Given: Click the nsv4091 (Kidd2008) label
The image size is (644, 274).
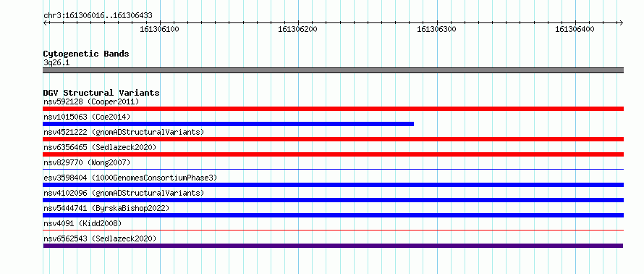Looking at the screenshot, I should [x=82, y=223].
